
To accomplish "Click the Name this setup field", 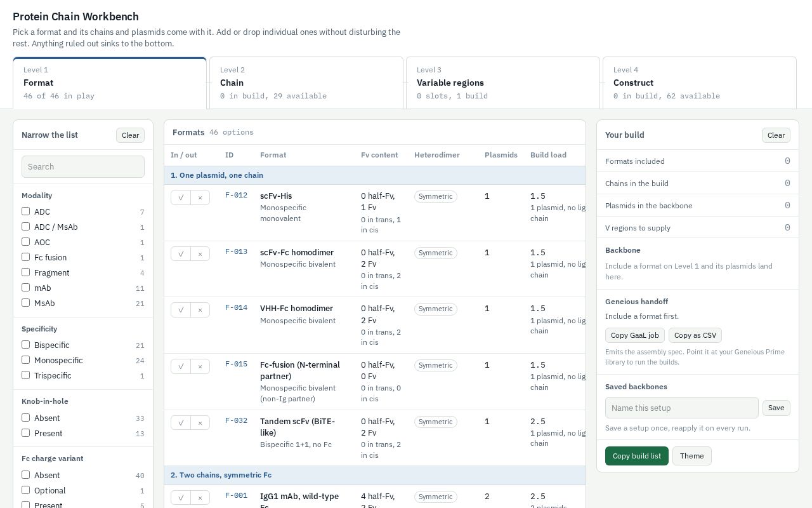I will click(x=682, y=408).
